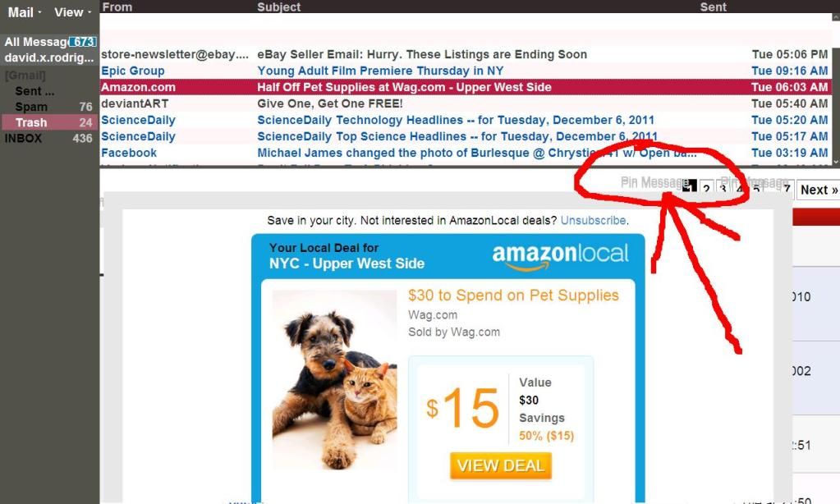Viewport: 840px width, 504px height.
Task: Open the Mail dropdown menu
Action: click(24, 11)
